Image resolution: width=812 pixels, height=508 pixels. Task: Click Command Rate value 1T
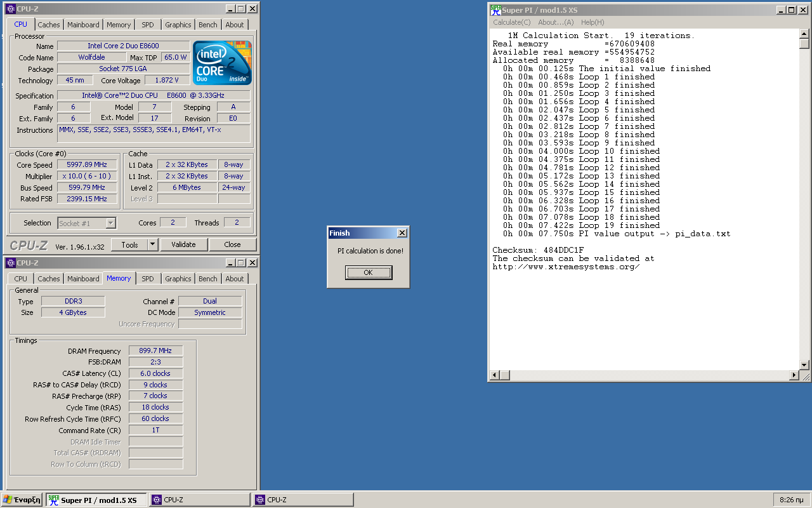pos(155,430)
